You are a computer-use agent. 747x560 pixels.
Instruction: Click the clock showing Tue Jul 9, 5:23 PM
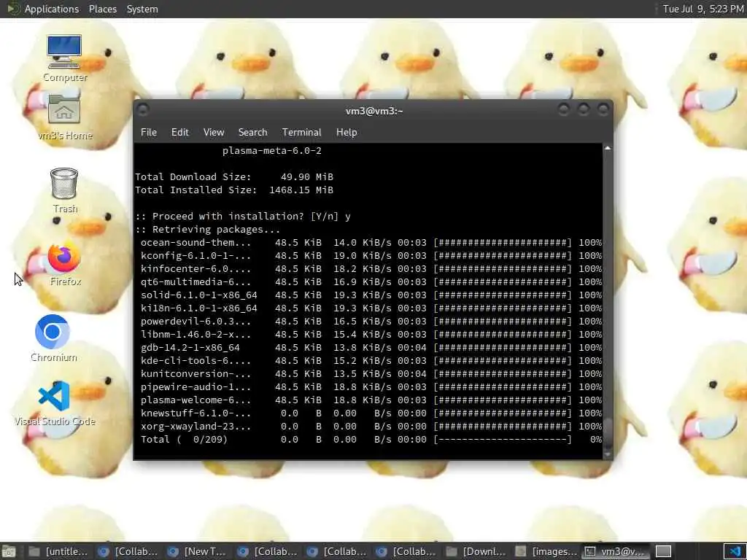pyautogui.click(x=703, y=9)
